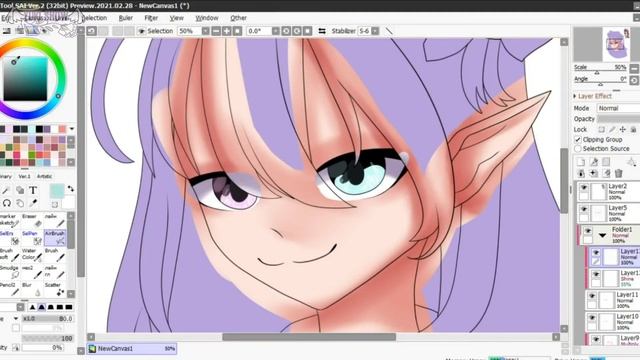Delete layer with the trash icon
The image size is (640, 360).
pyautogui.click(x=619, y=173)
